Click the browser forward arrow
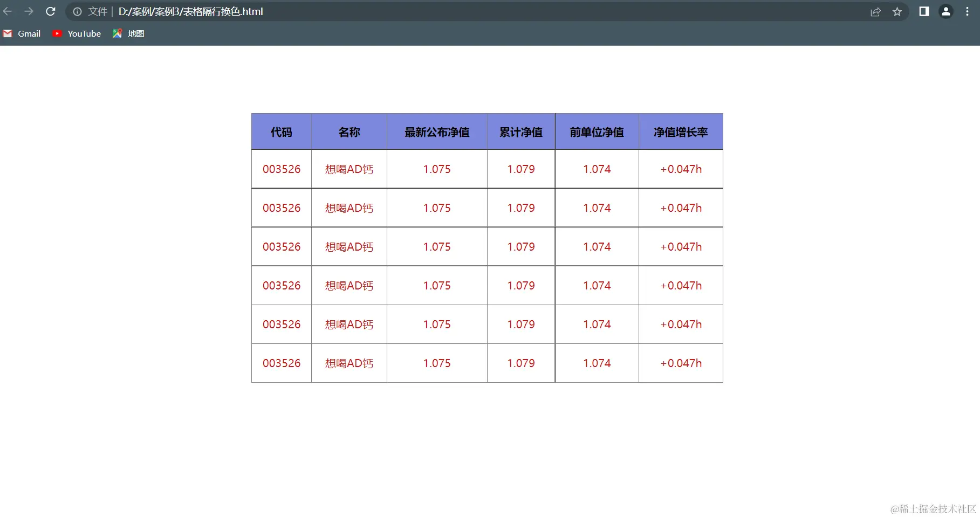The height and width of the screenshot is (518, 980). (29, 11)
